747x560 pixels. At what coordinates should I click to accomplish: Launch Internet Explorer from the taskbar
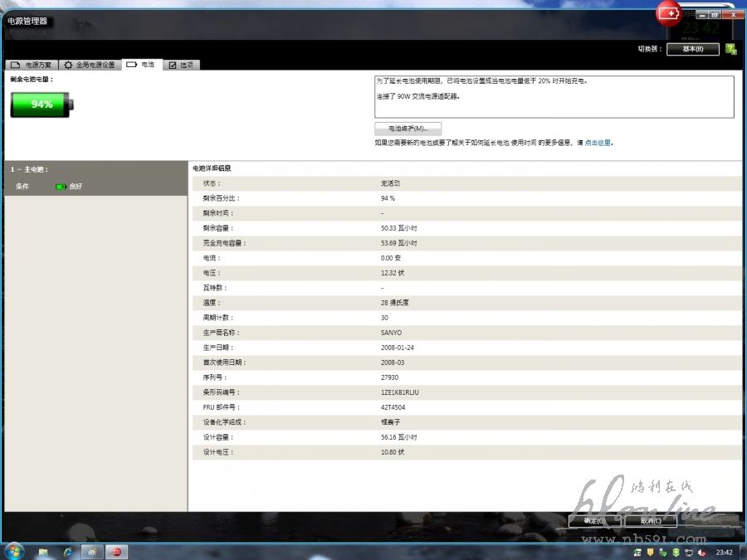[x=68, y=553]
